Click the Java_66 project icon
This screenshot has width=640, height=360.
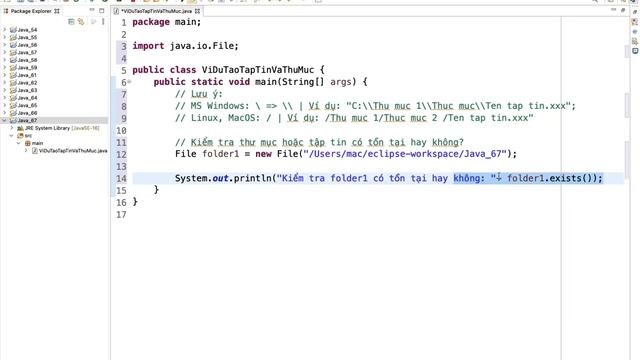pyautogui.click(x=13, y=113)
